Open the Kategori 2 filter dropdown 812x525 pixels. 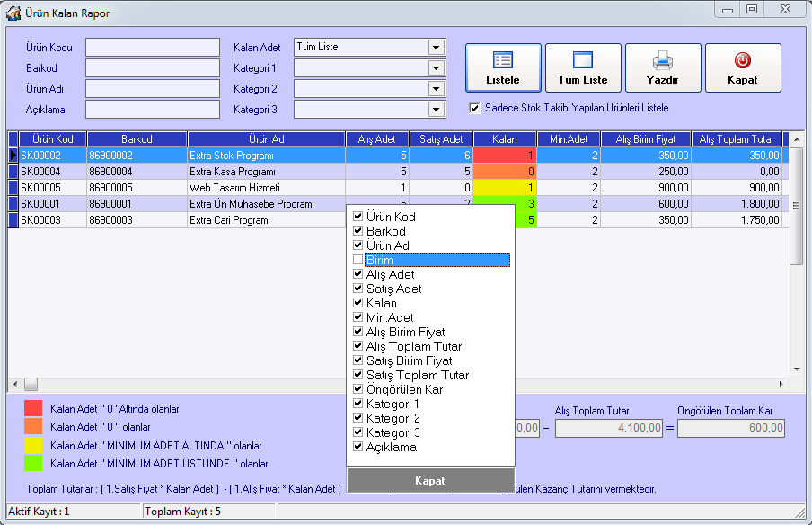tap(437, 89)
